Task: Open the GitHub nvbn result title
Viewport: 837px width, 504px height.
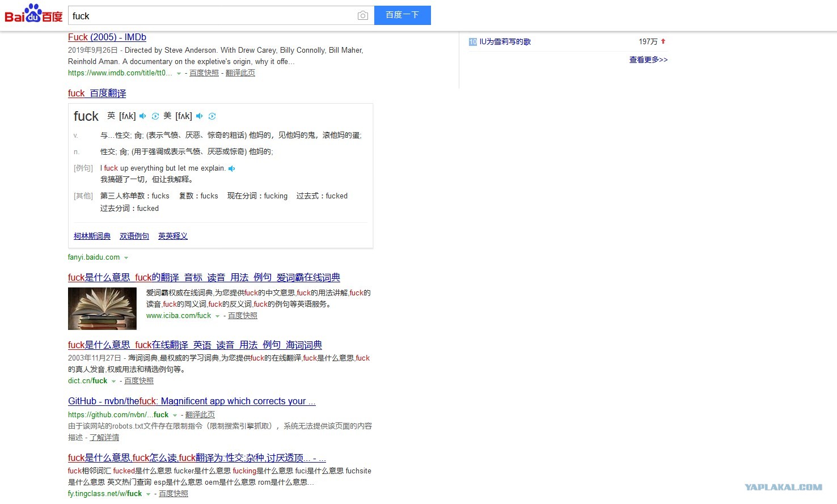Action: 192,401
